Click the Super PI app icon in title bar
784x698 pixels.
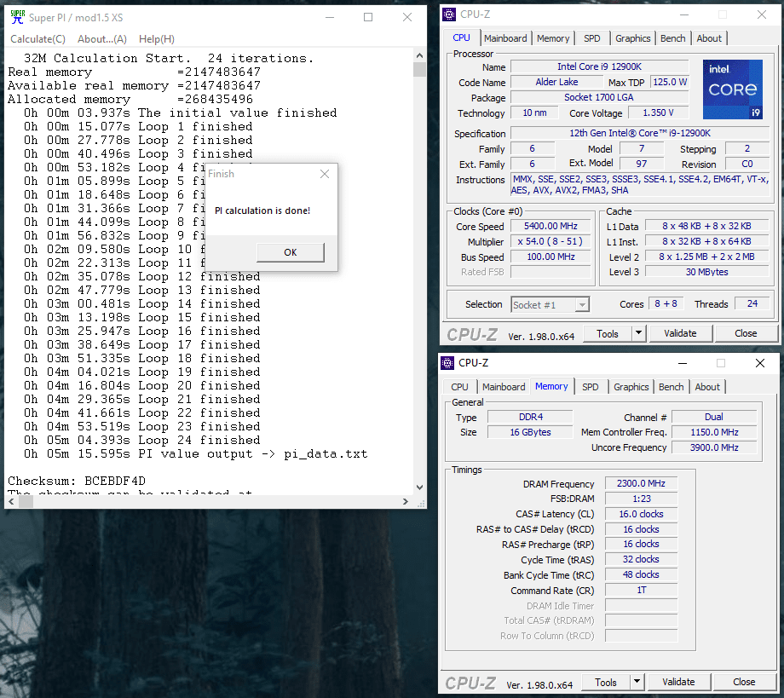pos(18,17)
